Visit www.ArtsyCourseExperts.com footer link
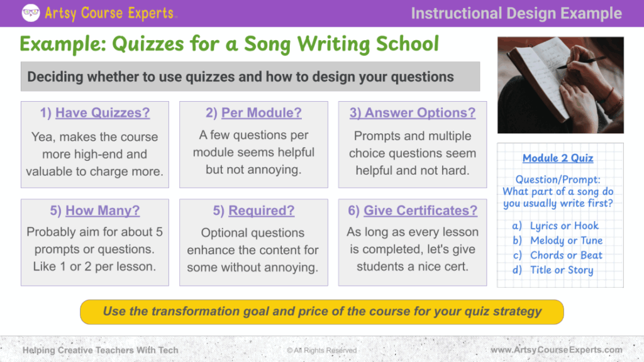This screenshot has height=362, width=644. click(x=557, y=350)
